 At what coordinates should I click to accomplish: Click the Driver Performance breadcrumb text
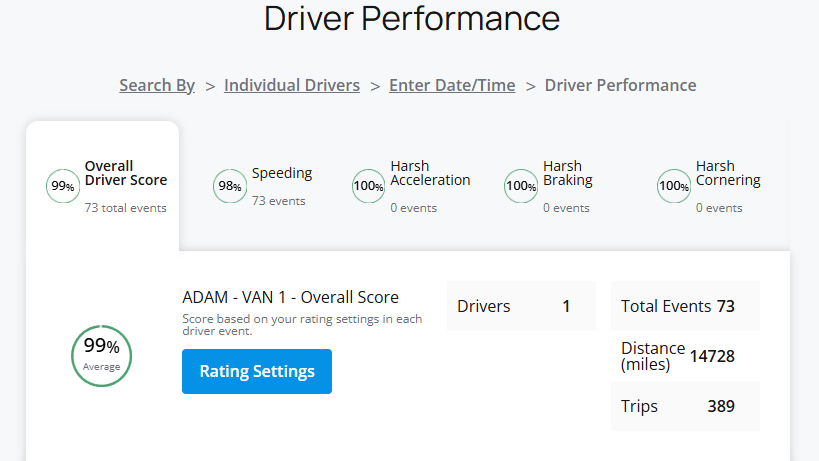[621, 85]
